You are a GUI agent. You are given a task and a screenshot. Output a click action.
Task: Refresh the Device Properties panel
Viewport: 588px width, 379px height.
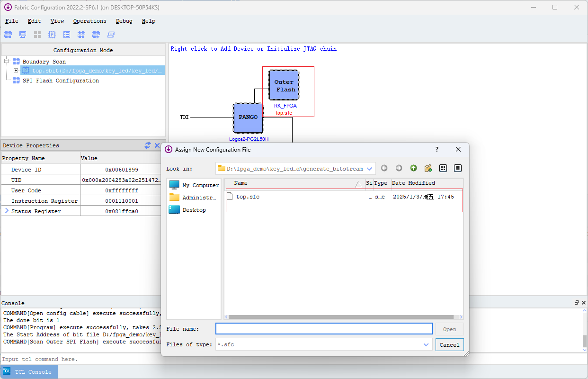coord(147,145)
